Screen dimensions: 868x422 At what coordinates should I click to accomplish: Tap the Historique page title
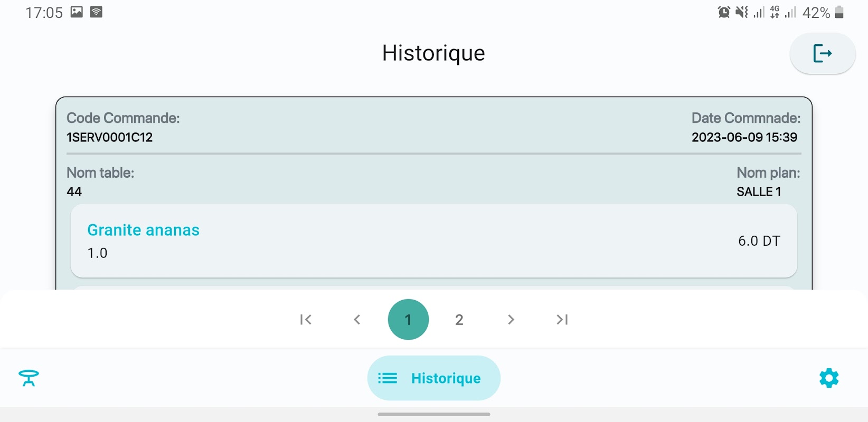tap(433, 53)
